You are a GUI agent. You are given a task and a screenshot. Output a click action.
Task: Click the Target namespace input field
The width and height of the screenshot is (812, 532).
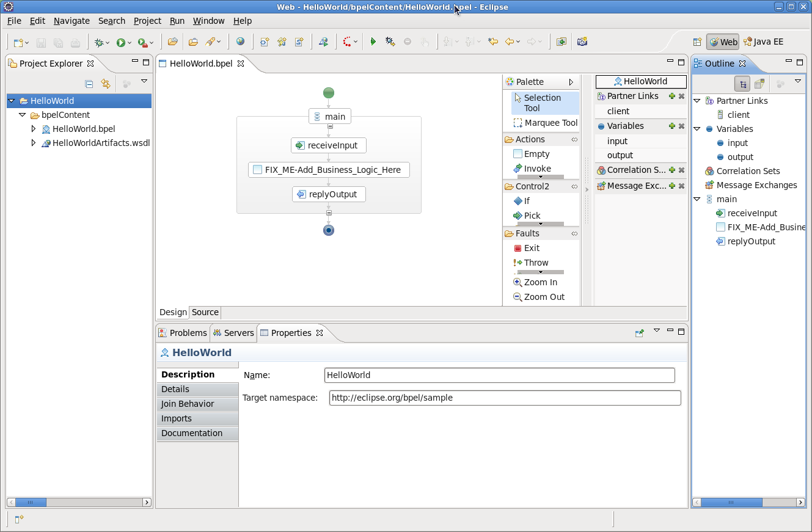504,398
